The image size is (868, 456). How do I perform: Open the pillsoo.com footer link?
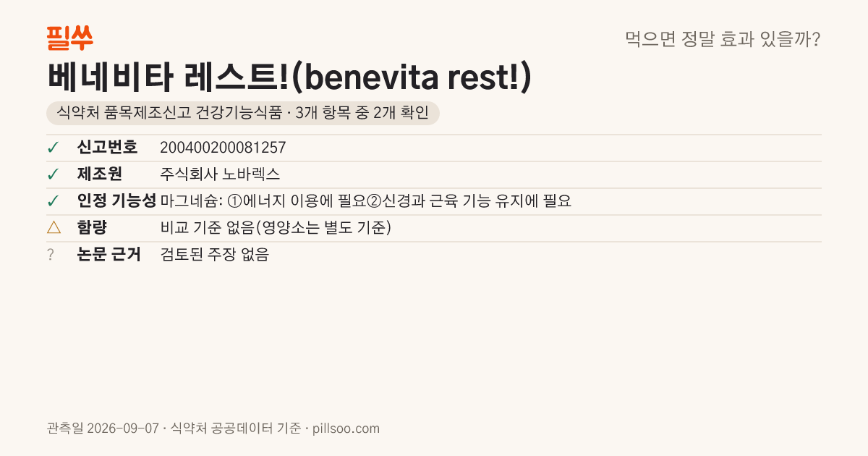[x=346, y=428]
